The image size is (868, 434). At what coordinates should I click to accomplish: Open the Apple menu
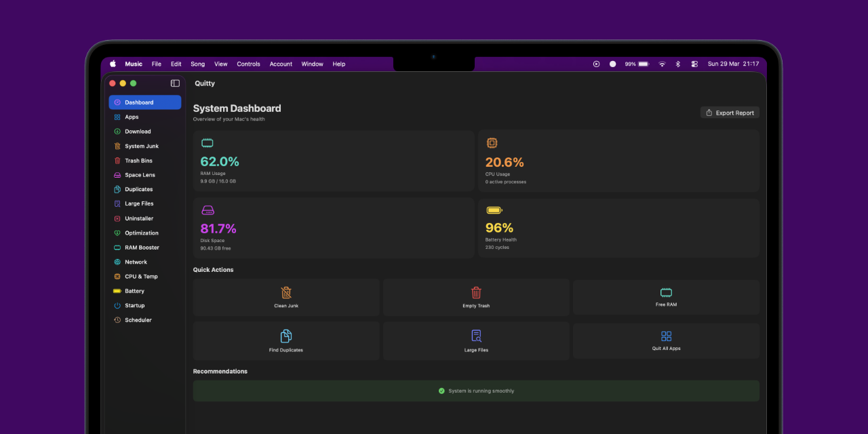113,64
